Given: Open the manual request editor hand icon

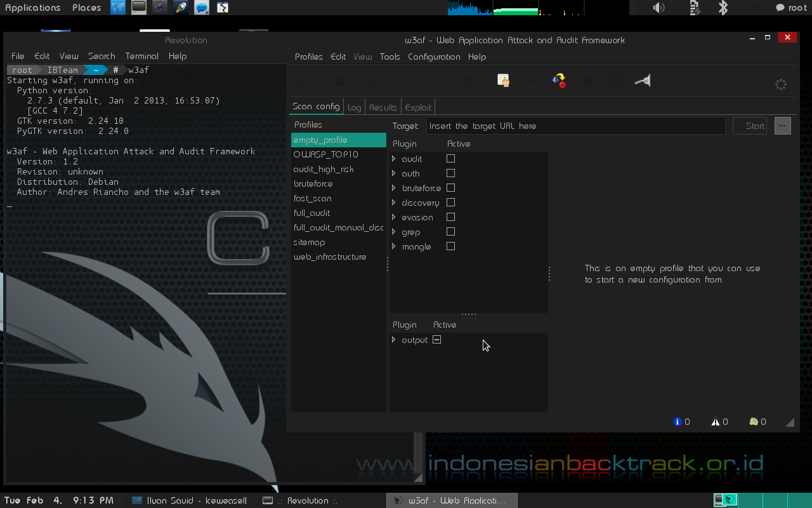Looking at the screenshot, I should [503, 81].
